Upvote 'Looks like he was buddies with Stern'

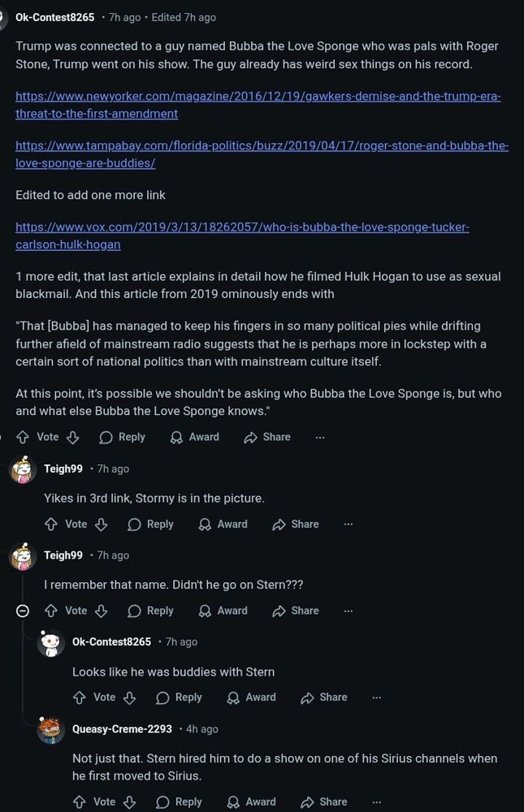pyautogui.click(x=80, y=697)
